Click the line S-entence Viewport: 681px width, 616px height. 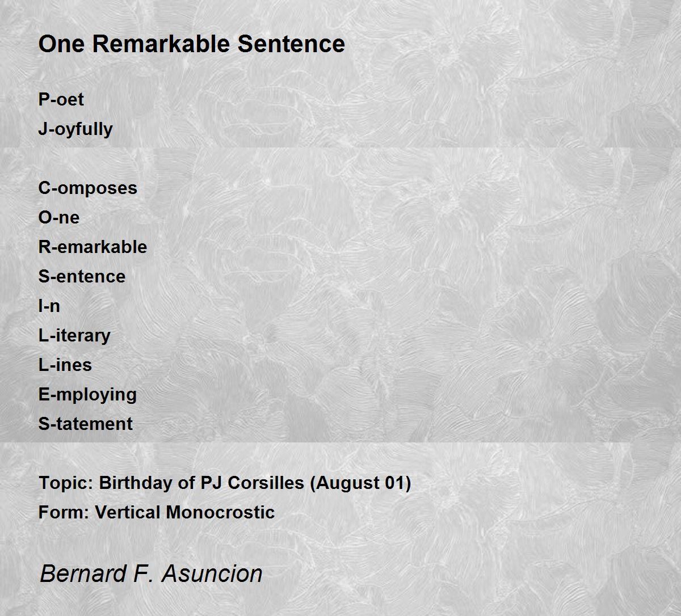82,276
